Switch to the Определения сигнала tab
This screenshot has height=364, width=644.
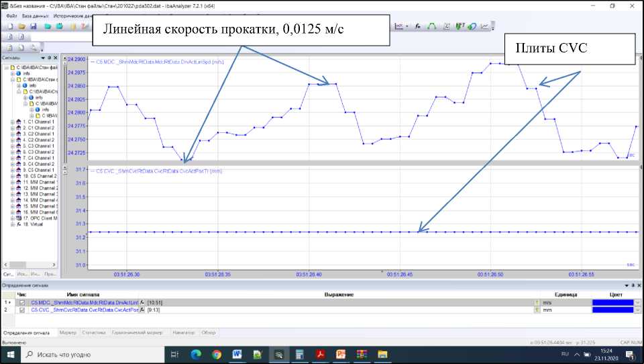27,332
